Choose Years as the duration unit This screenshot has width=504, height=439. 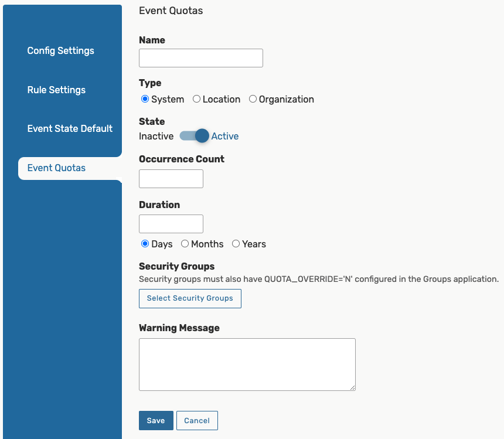[x=236, y=244]
